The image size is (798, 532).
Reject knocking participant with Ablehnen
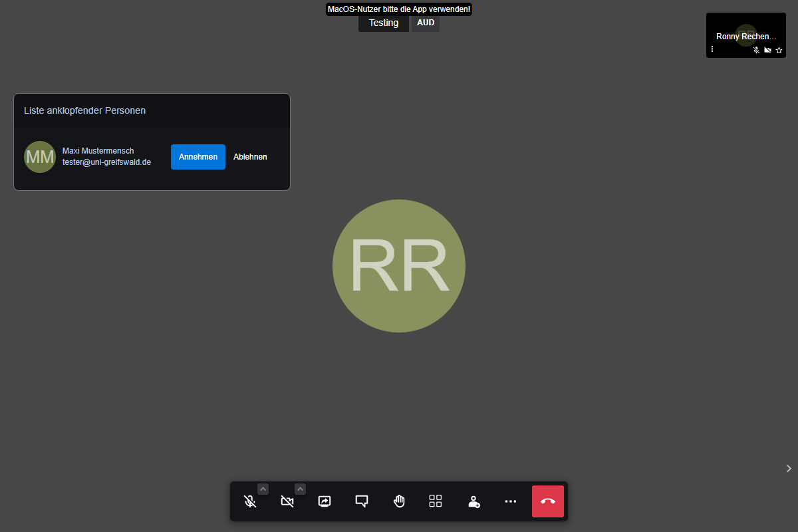tap(250, 157)
